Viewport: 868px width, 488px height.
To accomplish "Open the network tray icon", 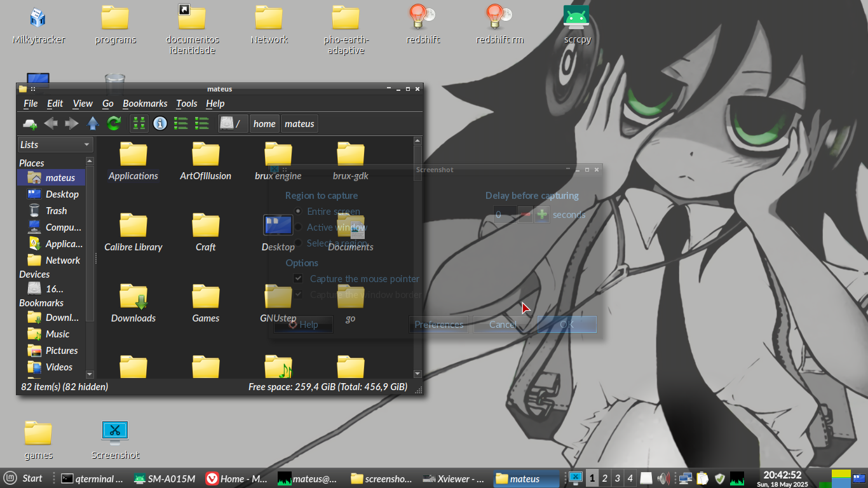I will (685, 478).
